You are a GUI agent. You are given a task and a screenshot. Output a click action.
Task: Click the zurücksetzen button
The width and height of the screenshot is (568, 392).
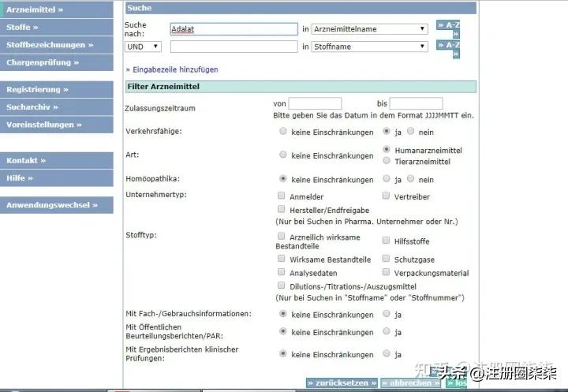(x=342, y=383)
